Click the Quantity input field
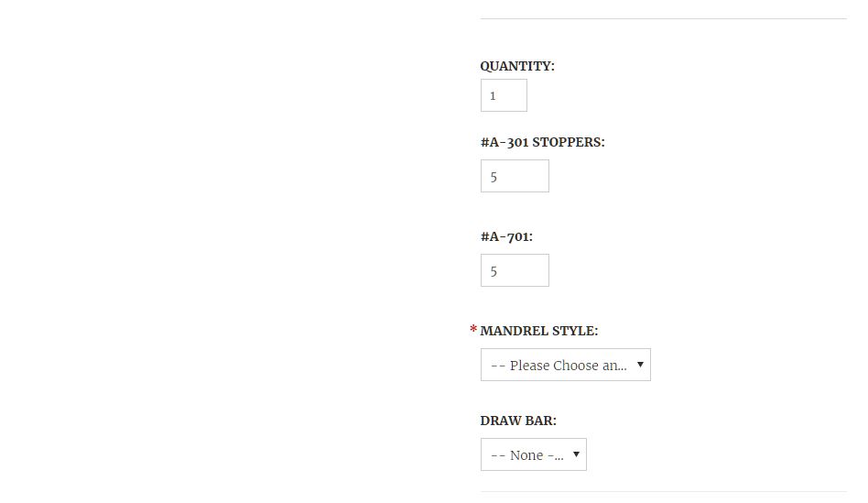 [504, 95]
